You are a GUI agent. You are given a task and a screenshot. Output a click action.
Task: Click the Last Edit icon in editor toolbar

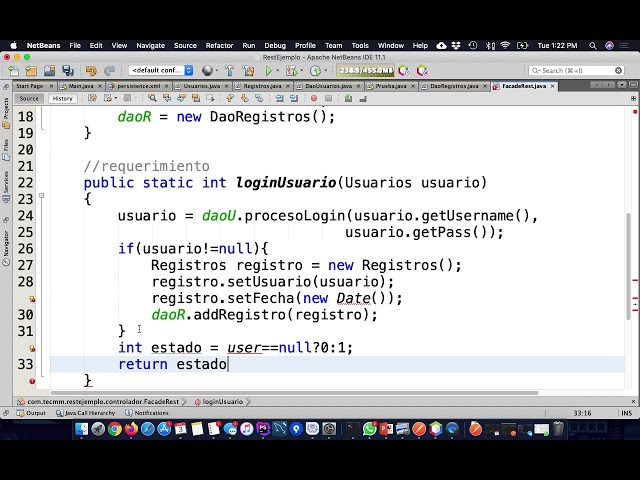[93, 98]
